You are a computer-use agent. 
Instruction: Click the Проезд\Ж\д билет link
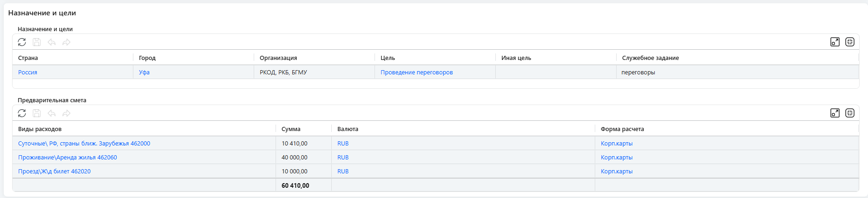coord(54,172)
